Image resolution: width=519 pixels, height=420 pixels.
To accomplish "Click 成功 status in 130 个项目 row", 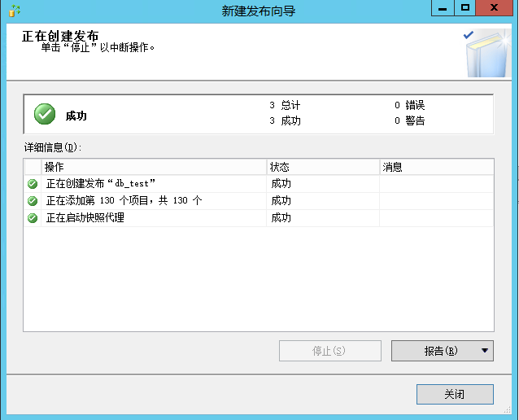I will [281, 201].
